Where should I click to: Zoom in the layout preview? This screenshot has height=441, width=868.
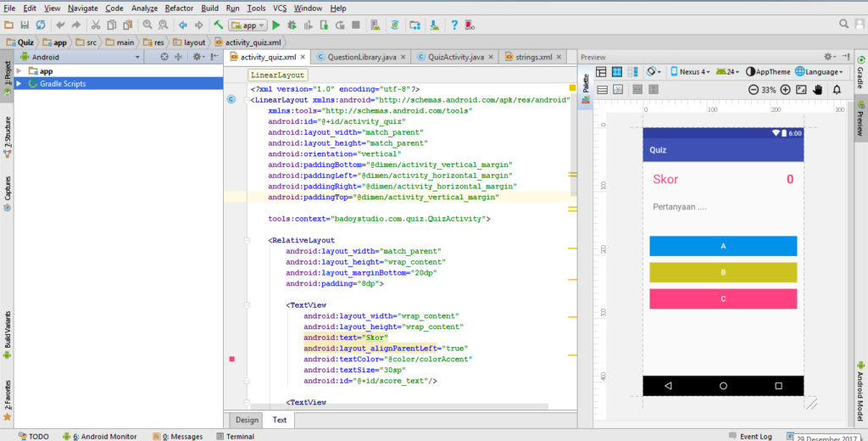click(x=786, y=90)
